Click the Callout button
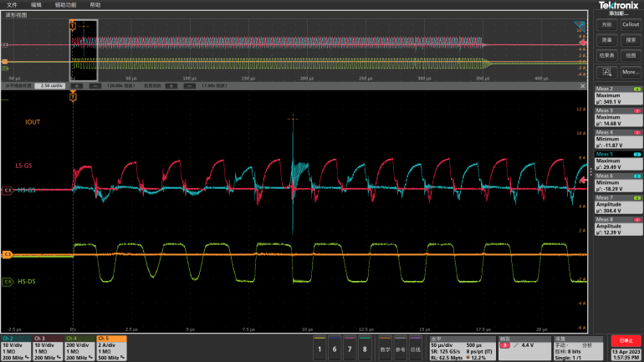 pyautogui.click(x=631, y=24)
